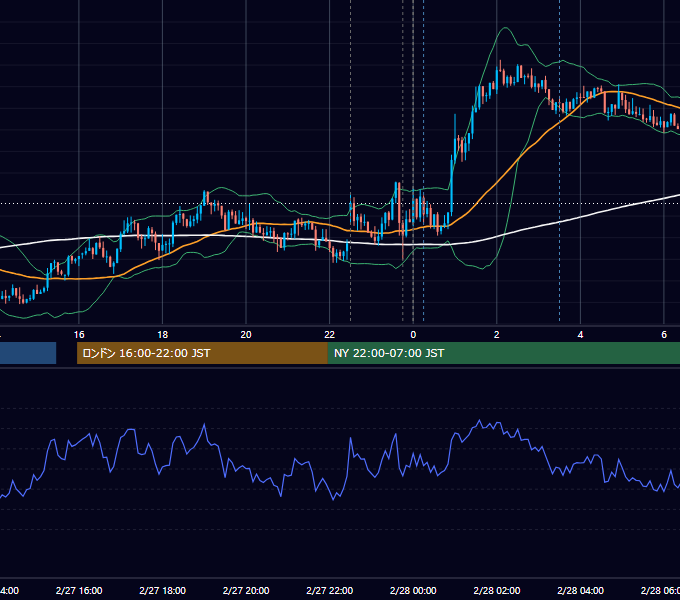Viewport: 680px width, 600px height.
Task: Click the ロンドン 16:00-22:00 JST session bar
Action: 202,353
